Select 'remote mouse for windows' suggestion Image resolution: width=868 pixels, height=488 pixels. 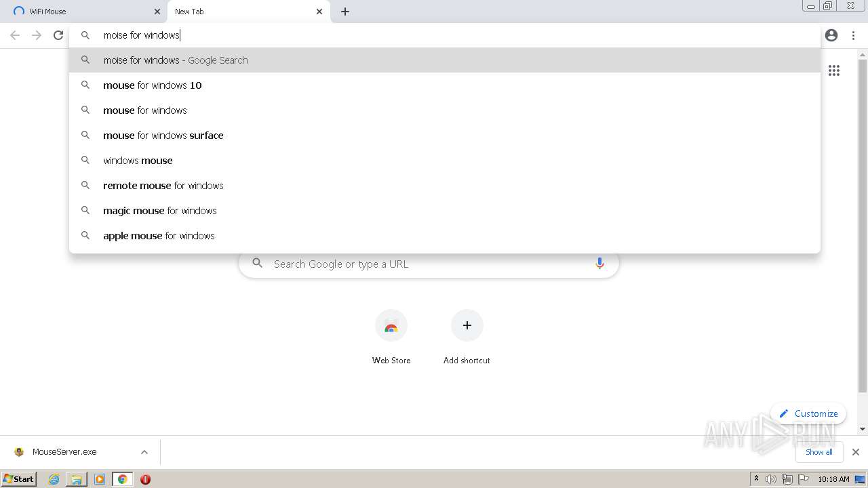[x=445, y=185]
